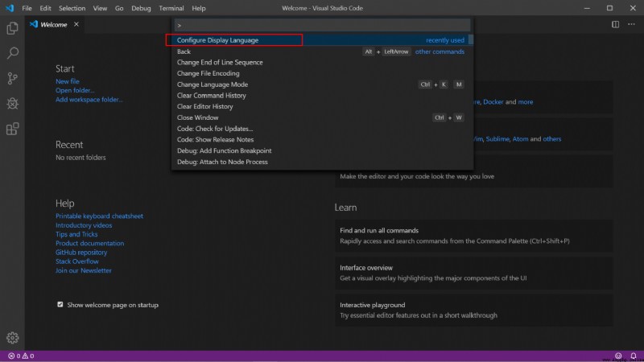Viewport: 644px width, 362px height.
Task: Open the Selection menu
Action: point(72,8)
